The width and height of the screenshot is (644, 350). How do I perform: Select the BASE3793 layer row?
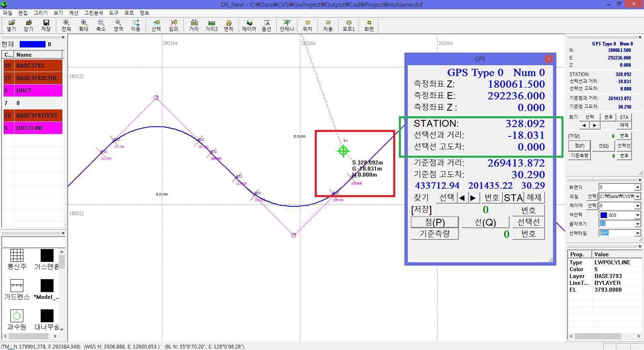pyautogui.click(x=33, y=66)
